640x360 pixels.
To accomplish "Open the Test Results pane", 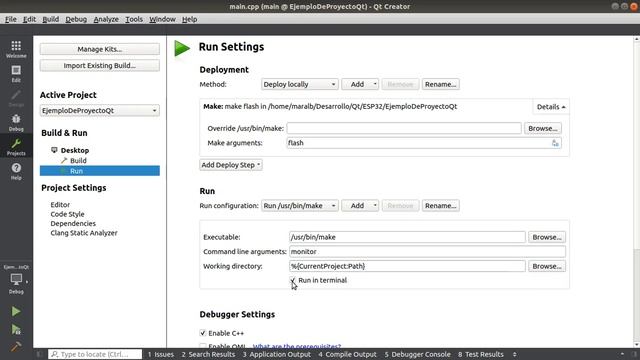I will point(481,354).
